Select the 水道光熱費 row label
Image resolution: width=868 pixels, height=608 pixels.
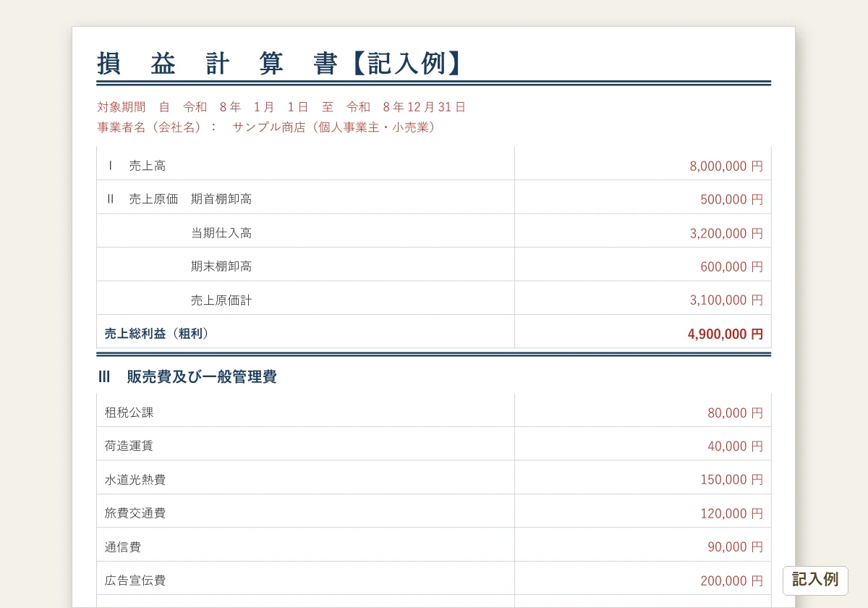coord(135,479)
